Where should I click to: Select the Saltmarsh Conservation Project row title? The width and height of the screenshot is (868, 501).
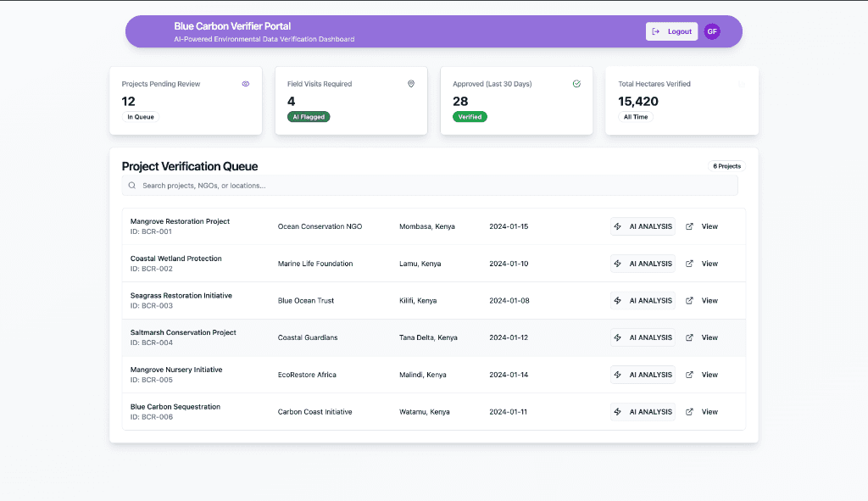183,332
